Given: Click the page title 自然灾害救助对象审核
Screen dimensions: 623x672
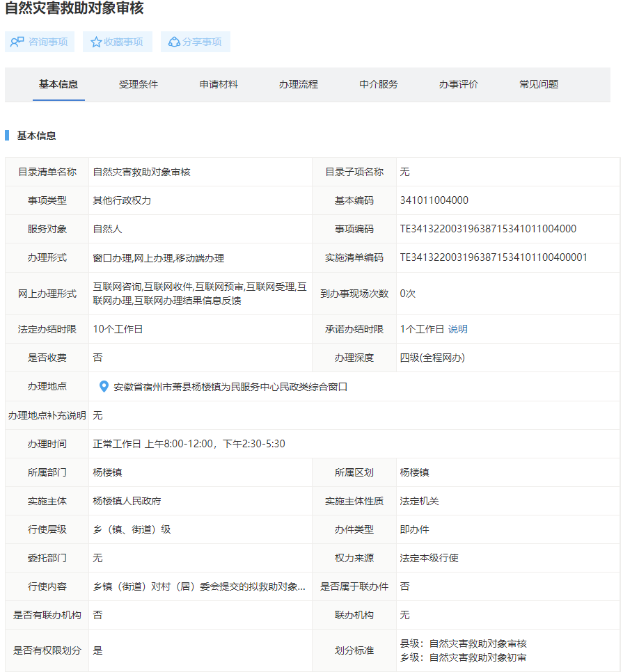Looking at the screenshot, I should (x=74, y=9).
